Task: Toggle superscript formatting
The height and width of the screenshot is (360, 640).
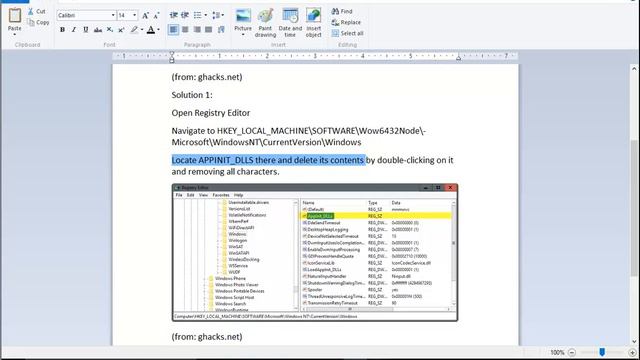Action: click(x=121, y=29)
